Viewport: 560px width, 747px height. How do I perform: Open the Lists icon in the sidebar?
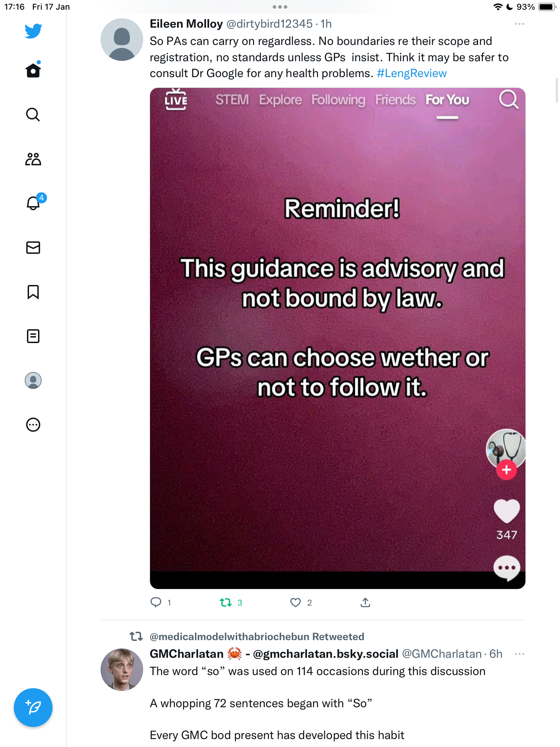click(33, 336)
